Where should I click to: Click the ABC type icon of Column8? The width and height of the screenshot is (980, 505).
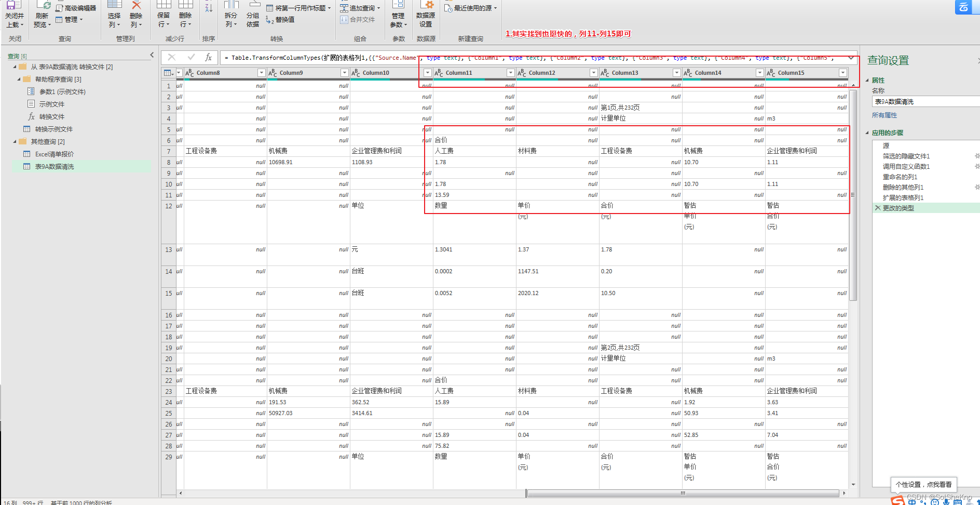point(189,73)
